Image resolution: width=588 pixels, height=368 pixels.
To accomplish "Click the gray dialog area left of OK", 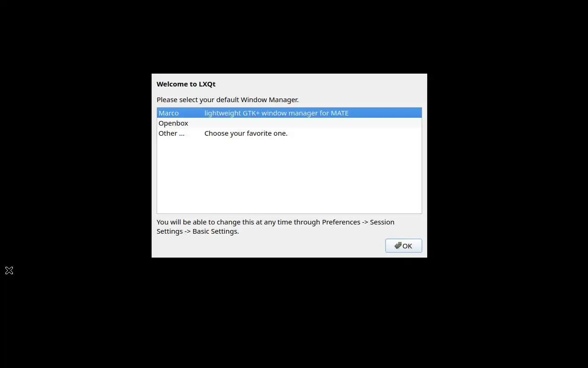I will (x=269, y=246).
